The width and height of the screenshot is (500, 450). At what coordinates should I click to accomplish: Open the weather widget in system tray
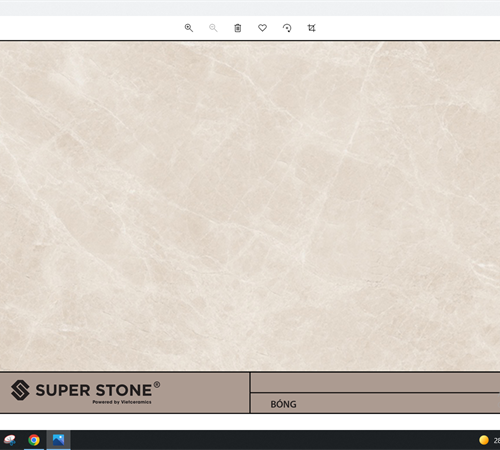[x=489, y=440]
